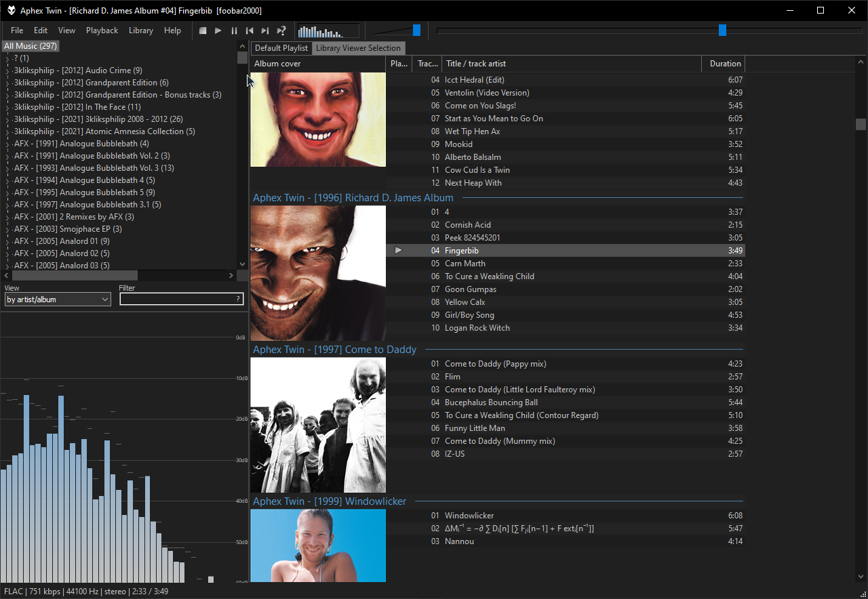Viewport: 868px width, 599px height.
Task: Pause the current track
Action: [x=234, y=30]
